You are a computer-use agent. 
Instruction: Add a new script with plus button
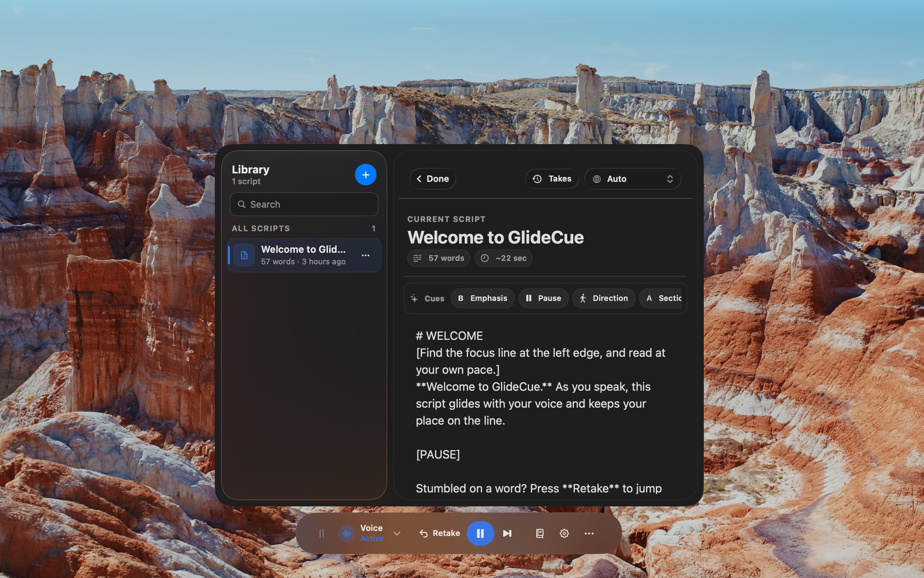coord(365,175)
